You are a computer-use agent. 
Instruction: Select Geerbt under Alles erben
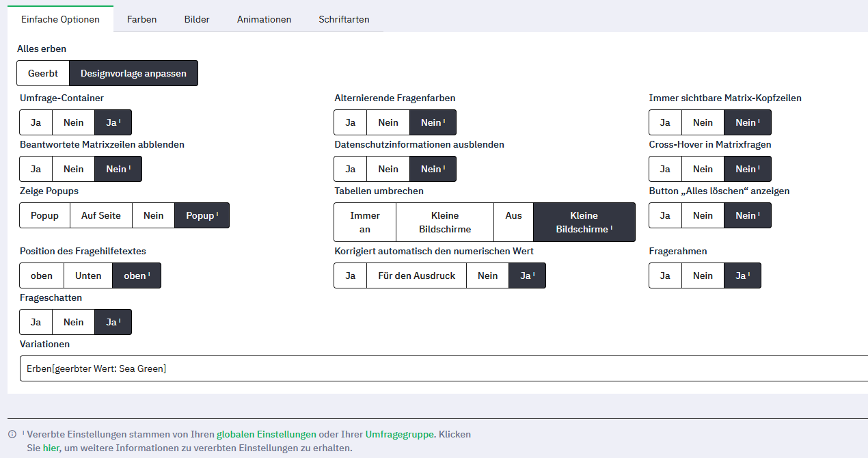coord(43,73)
